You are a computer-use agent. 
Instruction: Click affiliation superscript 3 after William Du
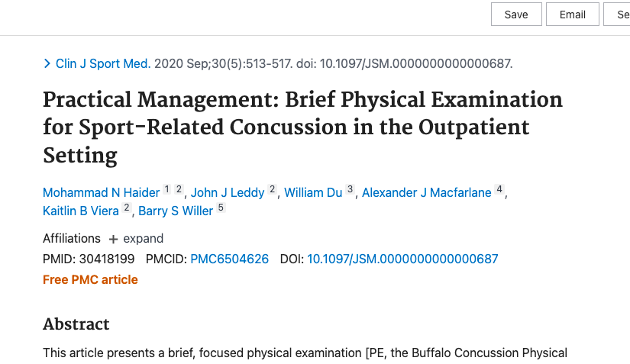pos(350,189)
